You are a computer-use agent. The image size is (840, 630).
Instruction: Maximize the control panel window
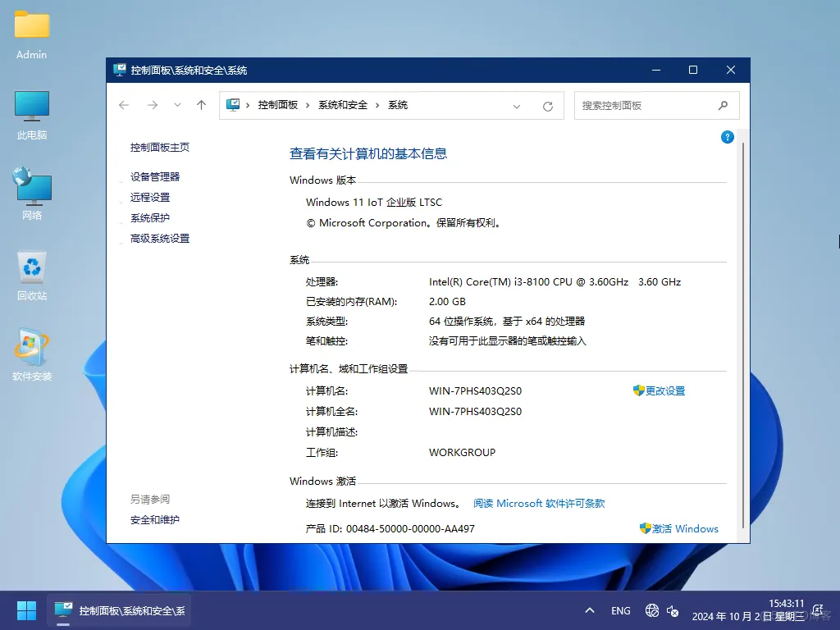tap(693, 71)
